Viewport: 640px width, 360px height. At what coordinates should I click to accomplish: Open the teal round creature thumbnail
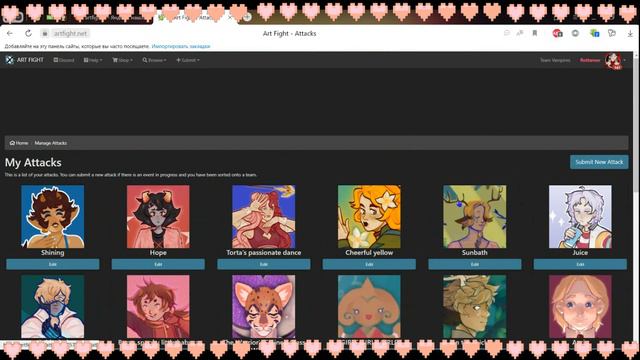369,307
